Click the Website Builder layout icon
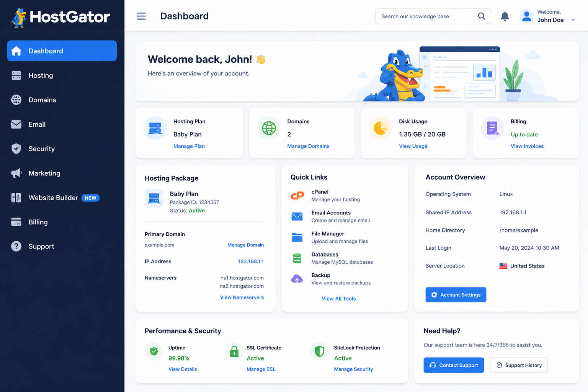Screen dimensions: 588x392 click(x=16, y=198)
